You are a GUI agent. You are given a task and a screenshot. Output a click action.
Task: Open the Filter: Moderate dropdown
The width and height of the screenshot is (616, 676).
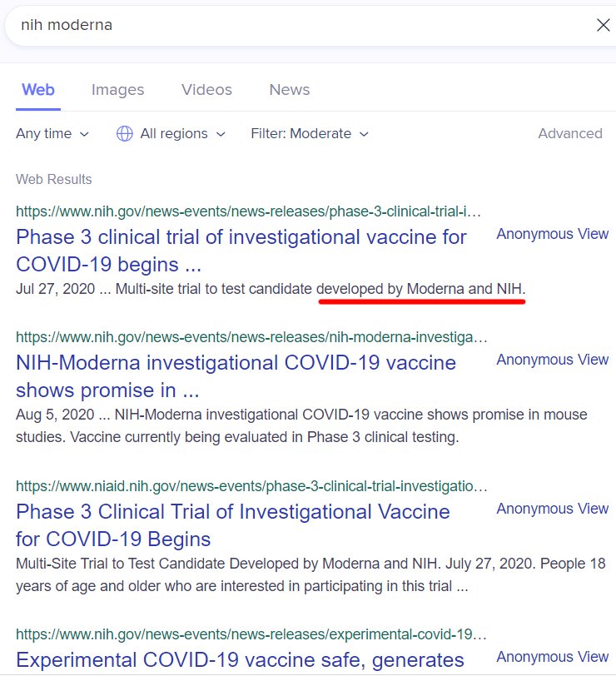tap(310, 134)
